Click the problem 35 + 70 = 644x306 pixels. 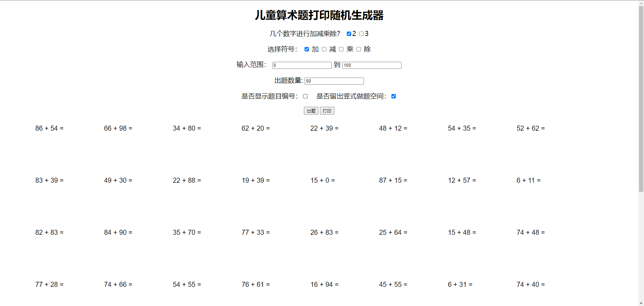coord(187,232)
